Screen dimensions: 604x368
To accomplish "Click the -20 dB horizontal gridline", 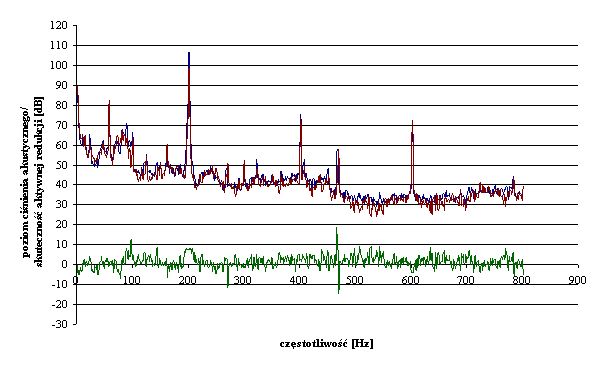I will point(327,304).
